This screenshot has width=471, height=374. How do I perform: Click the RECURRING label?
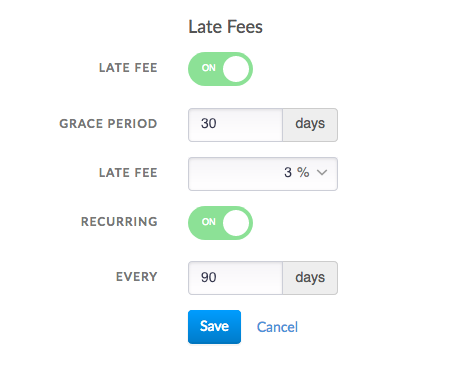pos(119,222)
